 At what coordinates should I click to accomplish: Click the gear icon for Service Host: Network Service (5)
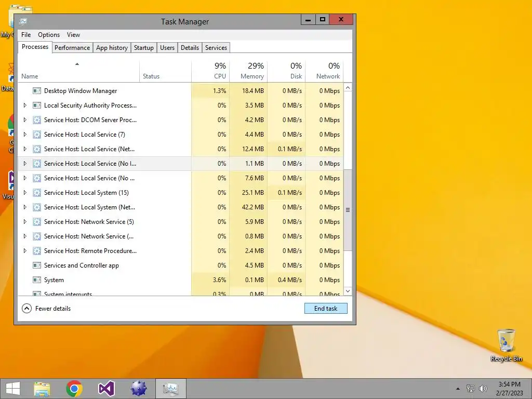tap(37, 222)
